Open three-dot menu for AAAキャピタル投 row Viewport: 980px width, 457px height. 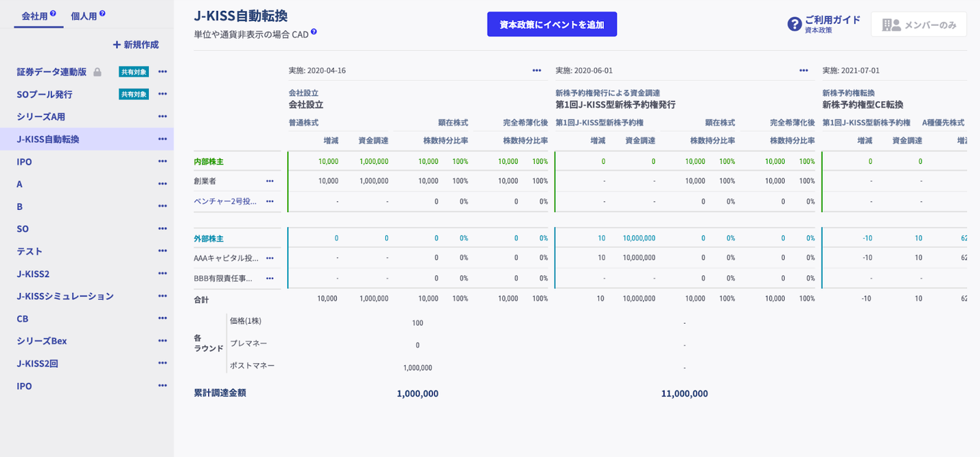point(269,258)
